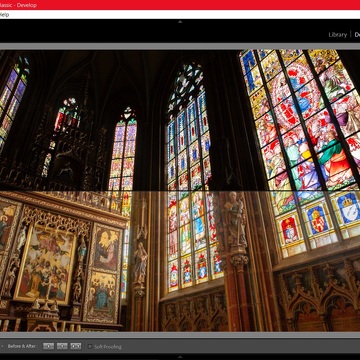This screenshot has height=360, width=360.
Task: Collapse the top panel with the arrow
Action: coord(180,22)
